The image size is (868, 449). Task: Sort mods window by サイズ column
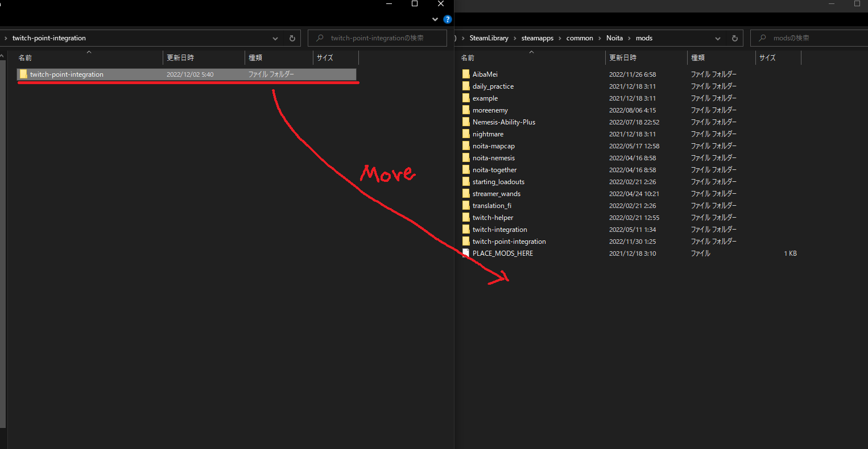click(x=778, y=57)
